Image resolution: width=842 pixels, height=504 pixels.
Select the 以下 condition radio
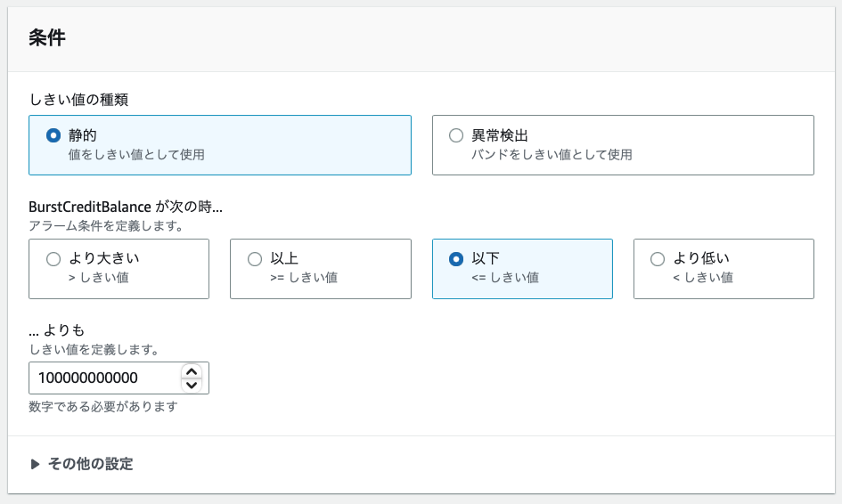click(x=456, y=259)
